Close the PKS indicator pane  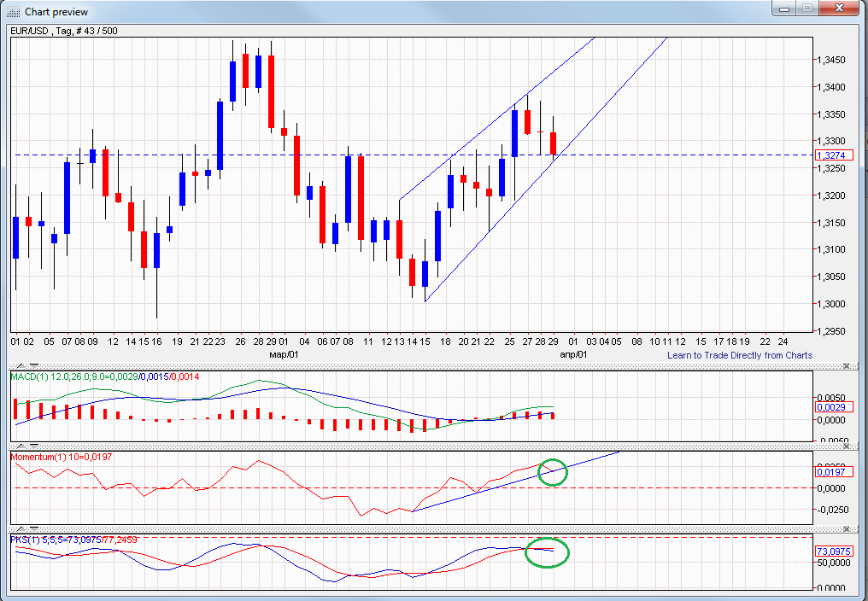click(x=847, y=529)
